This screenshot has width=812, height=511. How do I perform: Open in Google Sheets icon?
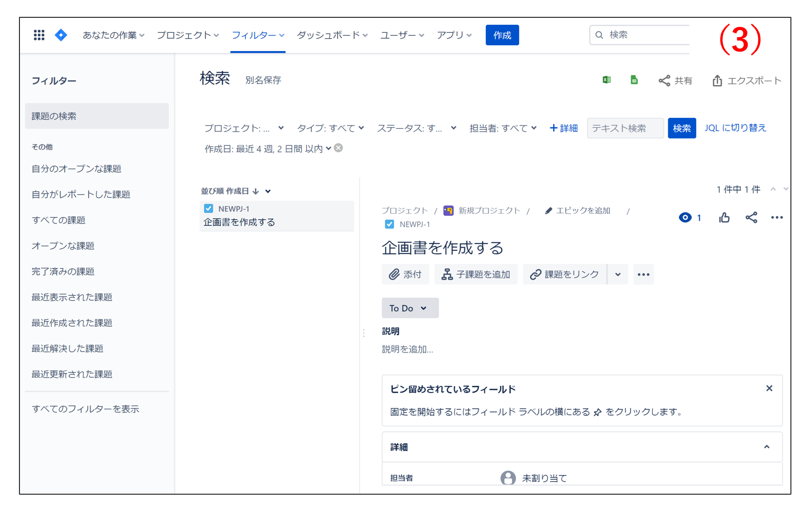(x=634, y=80)
